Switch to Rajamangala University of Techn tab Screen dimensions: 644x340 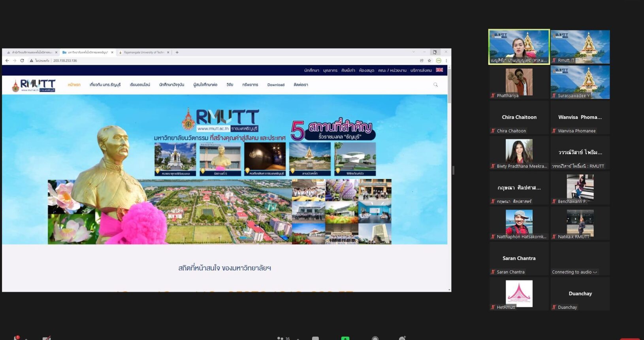(x=144, y=52)
